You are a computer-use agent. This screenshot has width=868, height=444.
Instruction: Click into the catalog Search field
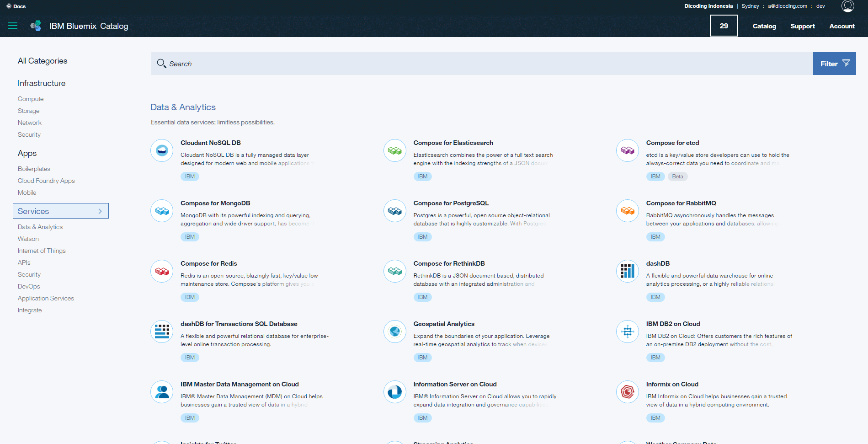point(480,64)
